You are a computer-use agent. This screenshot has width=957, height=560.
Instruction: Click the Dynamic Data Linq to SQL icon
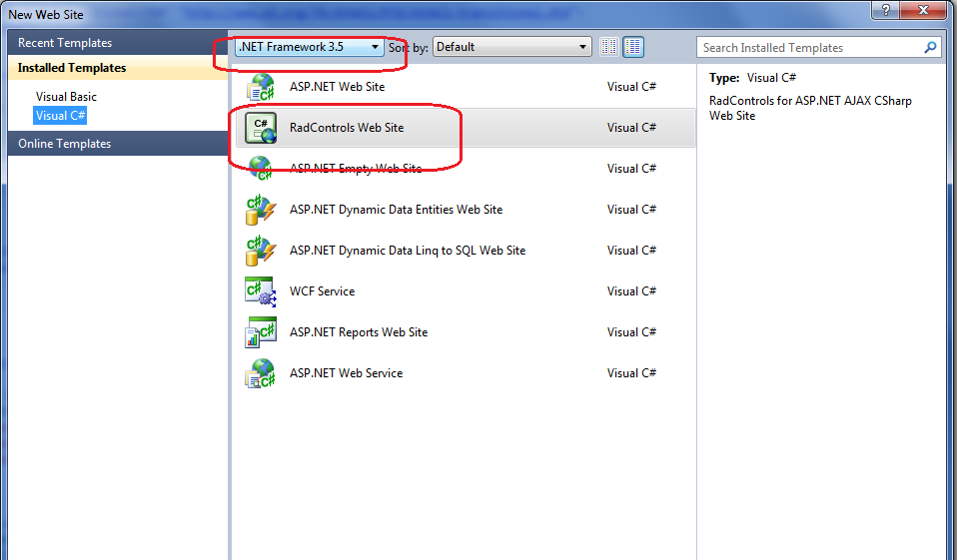(261, 251)
